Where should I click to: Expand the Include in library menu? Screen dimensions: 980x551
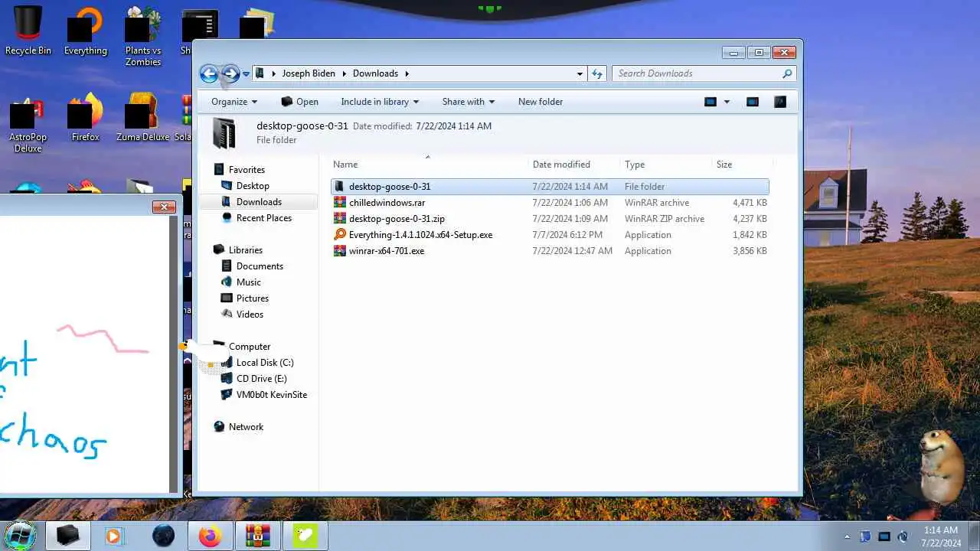pyautogui.click(x=380, y=102)
